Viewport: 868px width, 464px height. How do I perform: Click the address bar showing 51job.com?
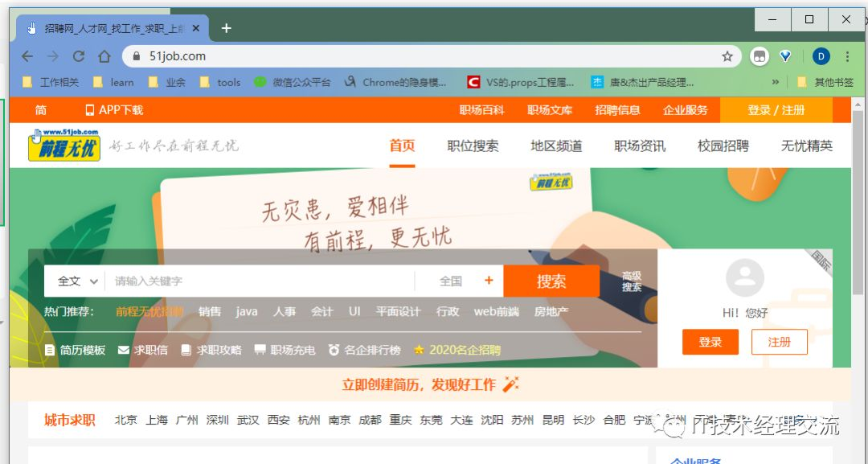pos(432,56)
